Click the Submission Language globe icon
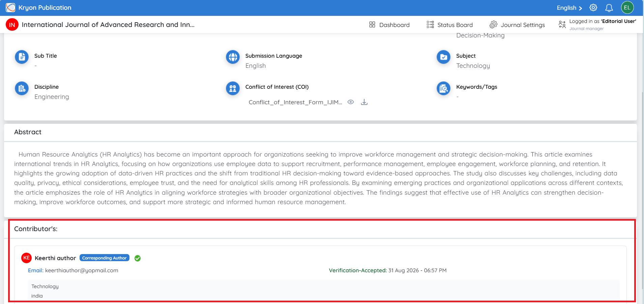Image resolution: width=644 pixels, height=304 pixels. point(233,57)
